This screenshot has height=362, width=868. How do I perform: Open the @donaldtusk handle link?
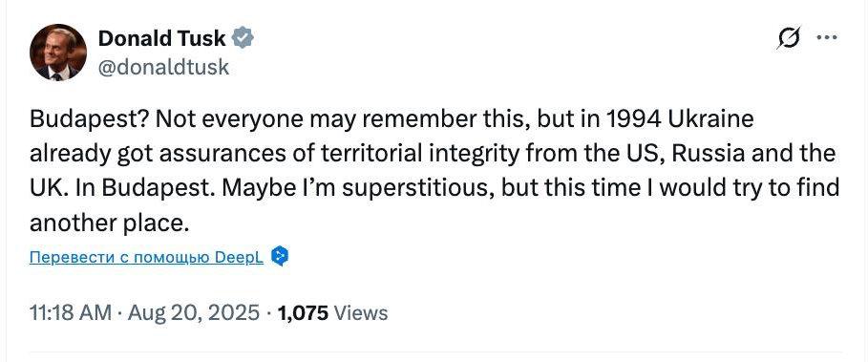click(163, 67)
